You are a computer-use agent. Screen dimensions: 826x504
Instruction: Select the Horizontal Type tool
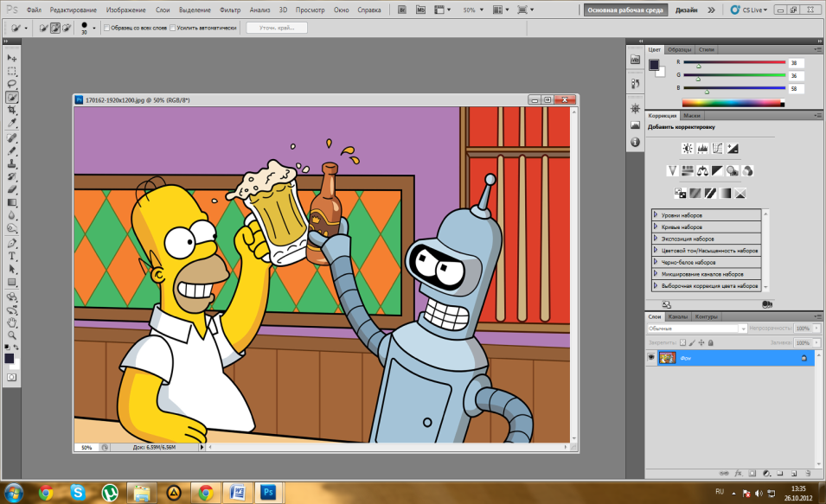(x=11, y=256)
